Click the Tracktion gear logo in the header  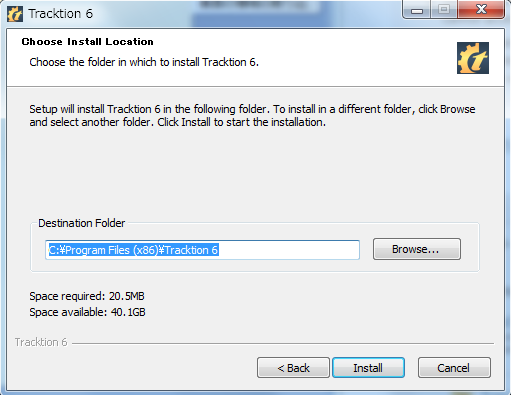click(473, 58)
